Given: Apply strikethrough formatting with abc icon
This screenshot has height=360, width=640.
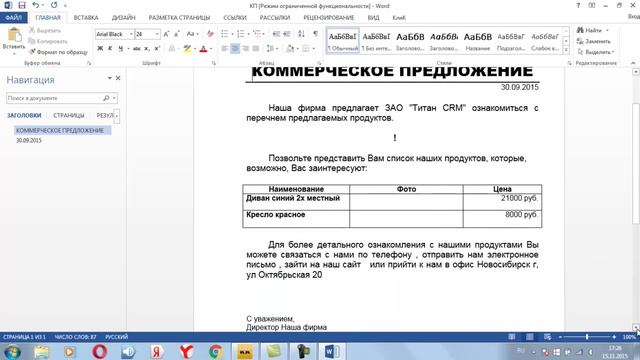Looking at the screenshot, I should coord(137,49).
